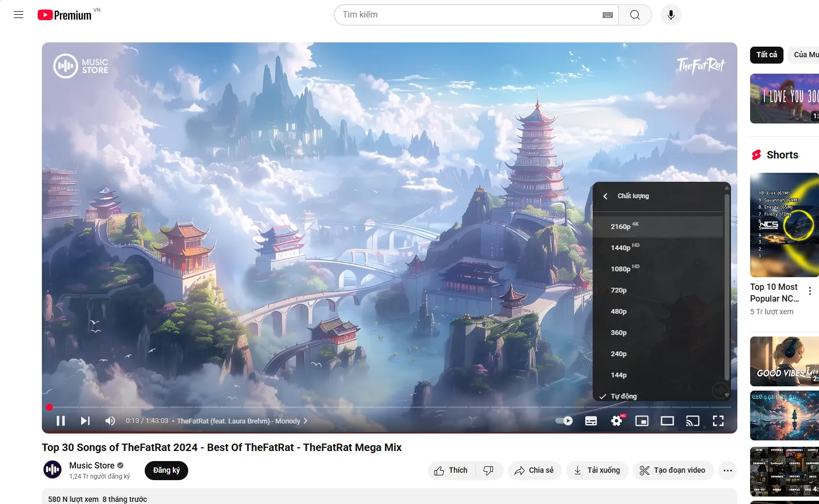This screenshot has height=504, width=819.
Task: Open subtitles/closed captions
Action: click(591, 420)
